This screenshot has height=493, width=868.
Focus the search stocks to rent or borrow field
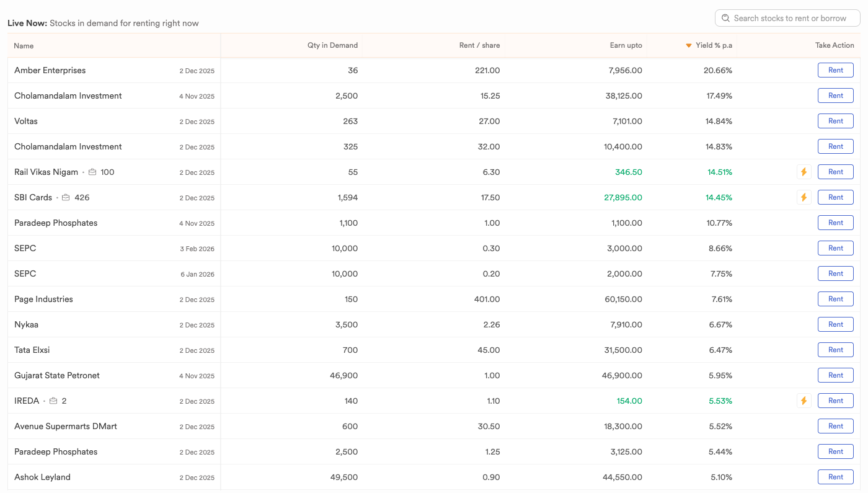[x=790, y=19]
